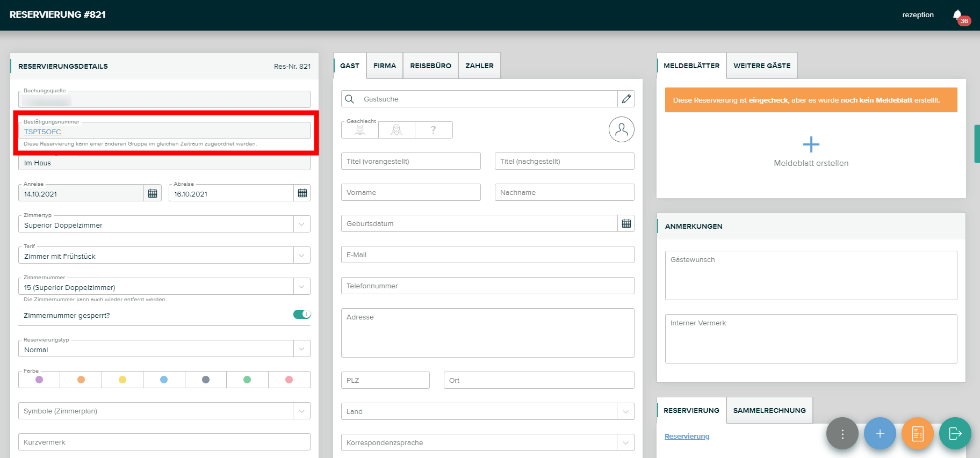Select the unknown gender question mark

click(x=433, y=130)
